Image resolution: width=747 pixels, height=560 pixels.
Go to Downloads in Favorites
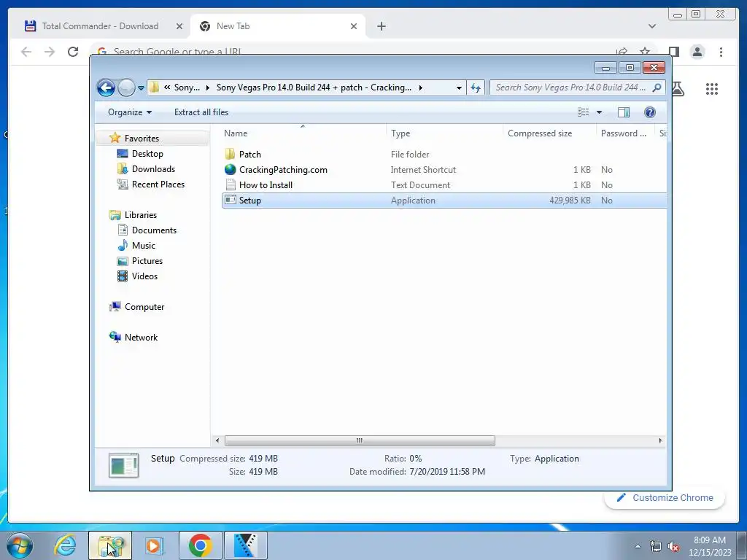[153, 169]
